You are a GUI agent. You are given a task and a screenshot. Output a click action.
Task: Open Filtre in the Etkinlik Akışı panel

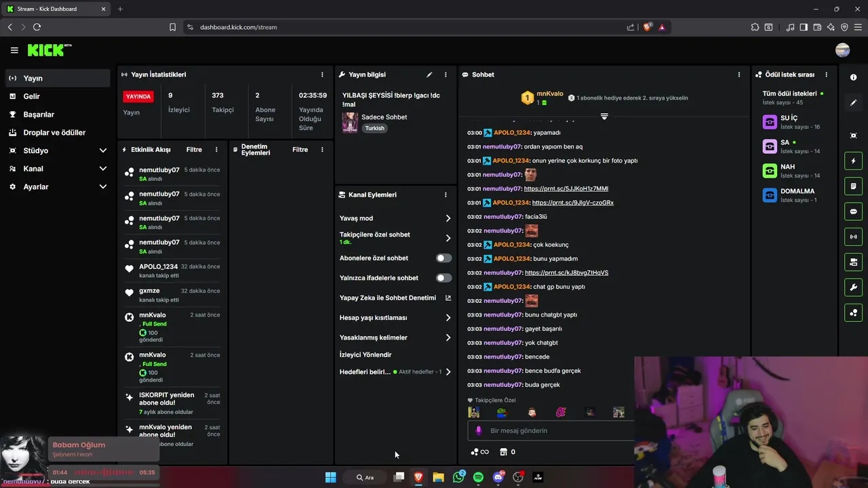194,150
